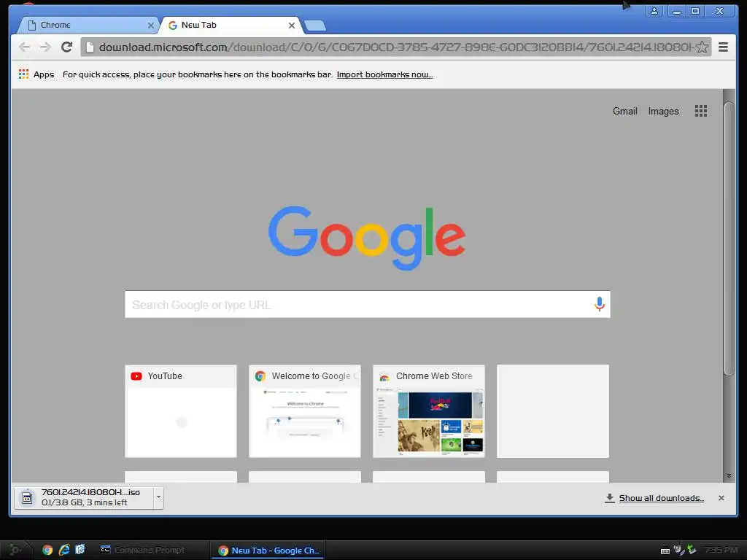
Task: Open the YouTube thumbnail tile
Action: point(181,411)
